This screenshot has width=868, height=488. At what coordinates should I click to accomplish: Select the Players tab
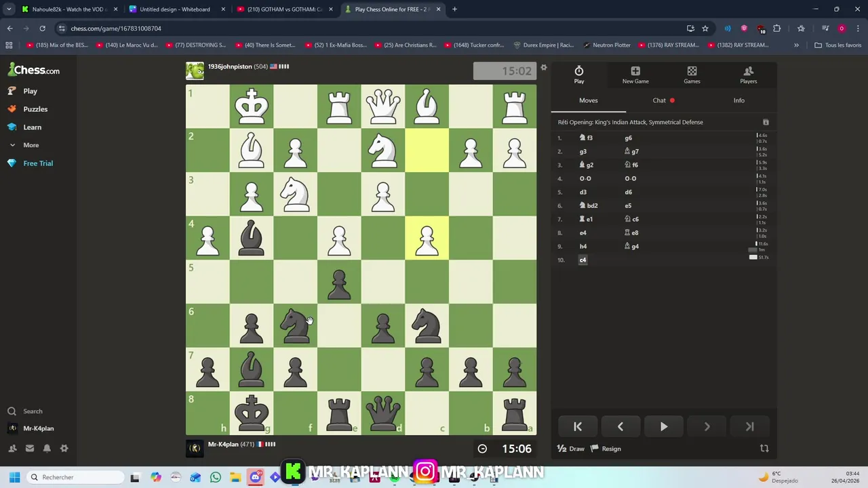tap(749, 75)
